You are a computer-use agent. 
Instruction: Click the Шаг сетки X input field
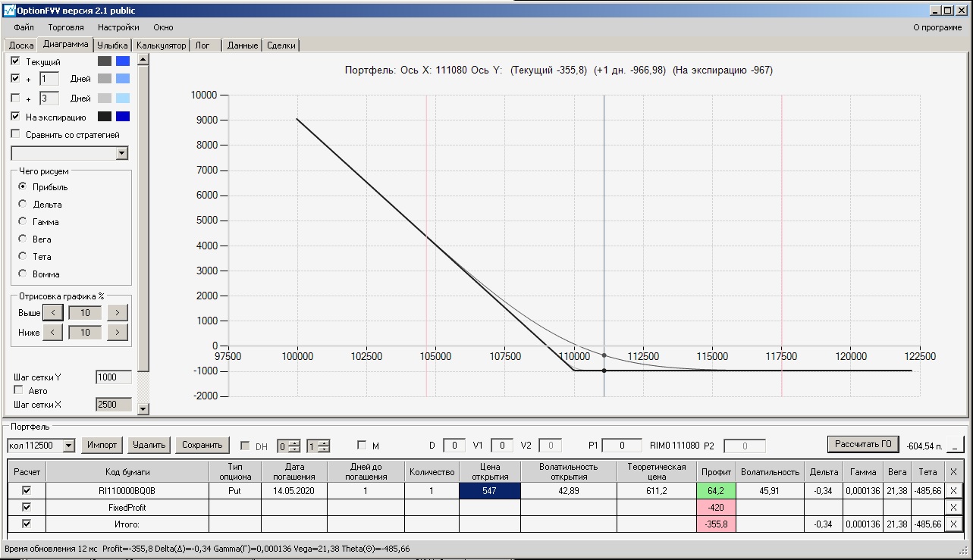(114, 405)
